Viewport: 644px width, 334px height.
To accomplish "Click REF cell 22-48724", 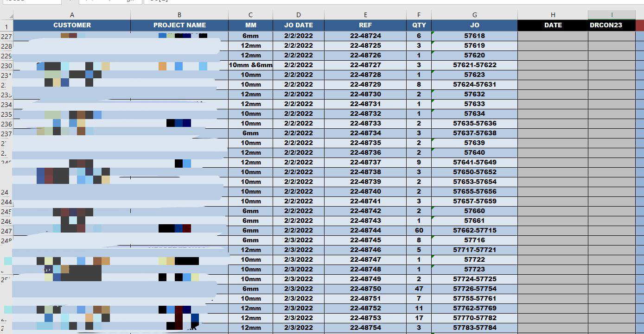I will coord(365,36).
